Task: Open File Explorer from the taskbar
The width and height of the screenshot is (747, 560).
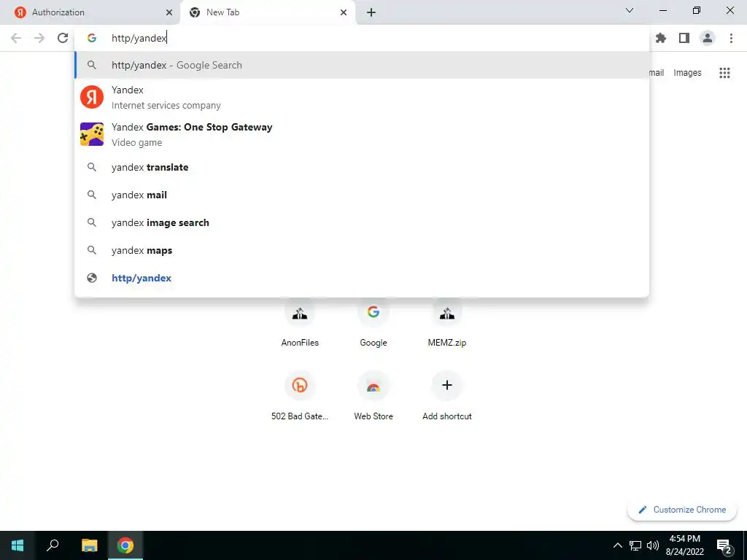Action: (x=90, y=545)
